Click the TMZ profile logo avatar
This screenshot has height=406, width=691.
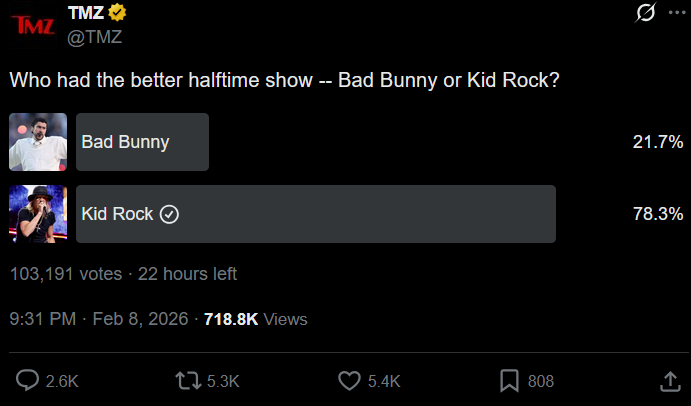pos(33,25)
